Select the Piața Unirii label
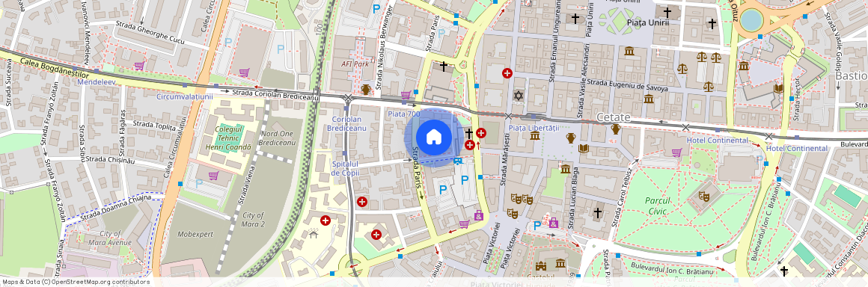This screenshot has height=287, width=868. (x=648, y=22)
